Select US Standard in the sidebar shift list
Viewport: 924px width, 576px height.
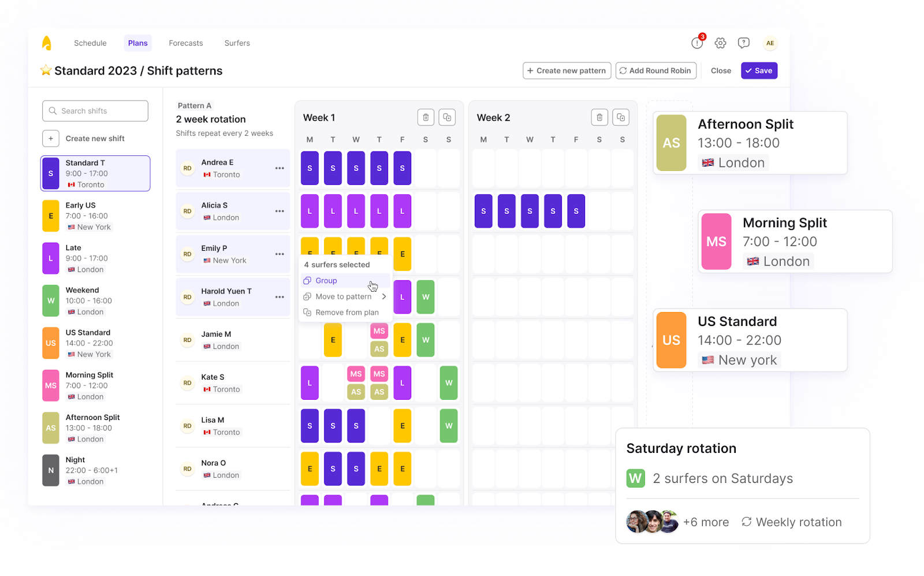pos(95,343)
